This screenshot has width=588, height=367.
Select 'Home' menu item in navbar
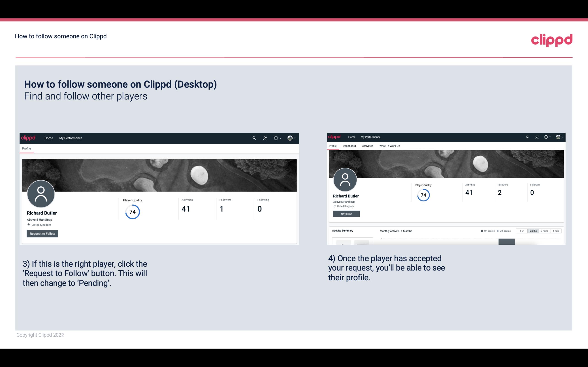[x=48, y=138]
